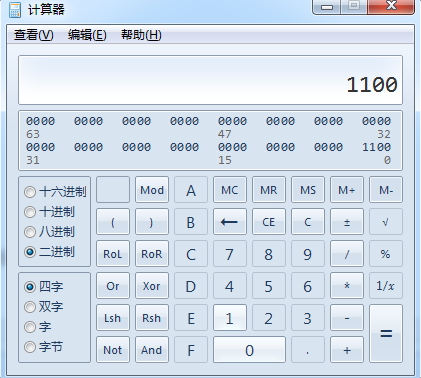
Task: Click the M+ memory add button
Action: click(347, 190)
